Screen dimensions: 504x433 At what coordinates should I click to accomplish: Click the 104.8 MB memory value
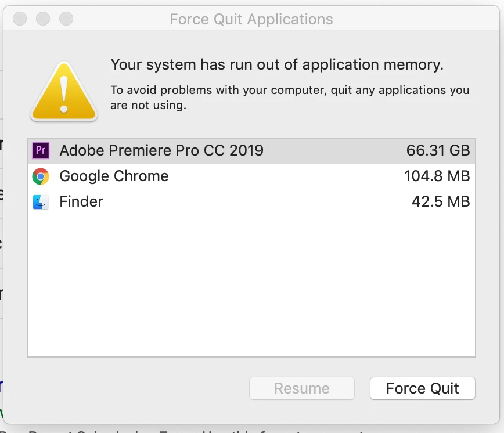point(437,176)
